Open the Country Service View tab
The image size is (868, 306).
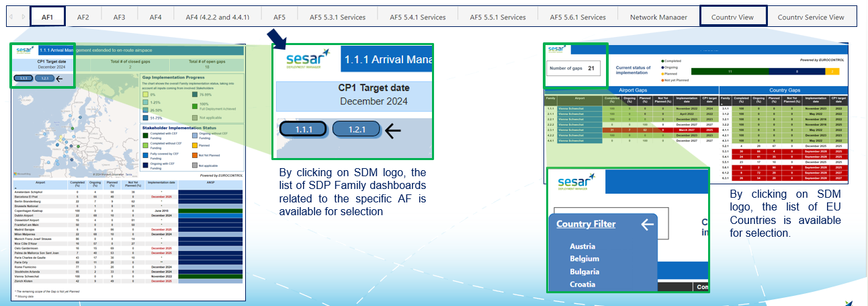[811, 17]
